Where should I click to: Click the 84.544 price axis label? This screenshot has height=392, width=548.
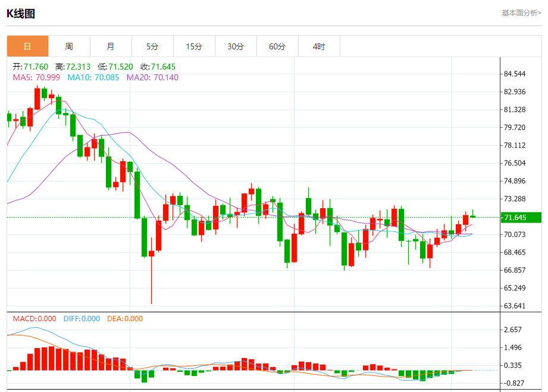(x=515, y=74)
